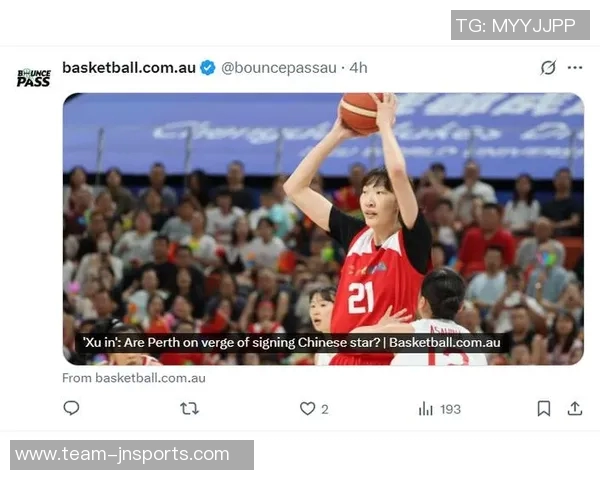Open the view analytics bar icon
Viewport: 600px width, 480px height.
426,408
